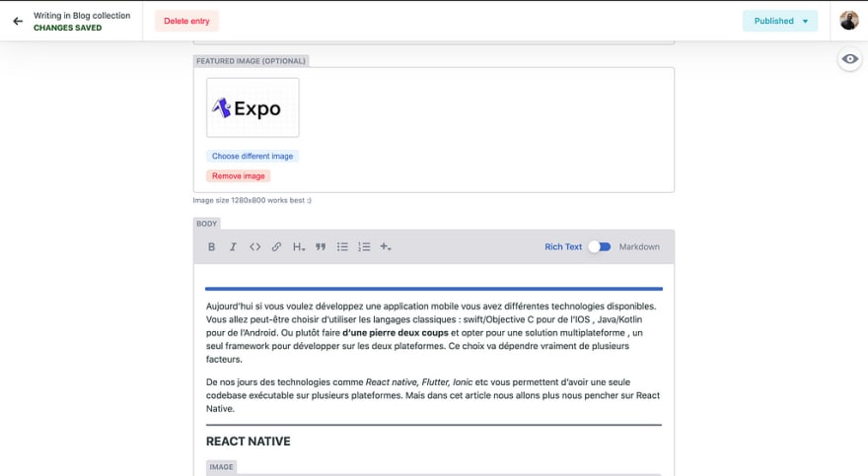Insert a block quote
The width and height of the screenshot is (868, 476).
(321, 247)
